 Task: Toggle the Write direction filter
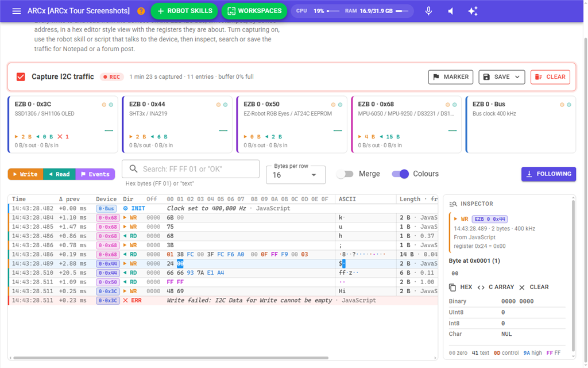tap(25, 174)
